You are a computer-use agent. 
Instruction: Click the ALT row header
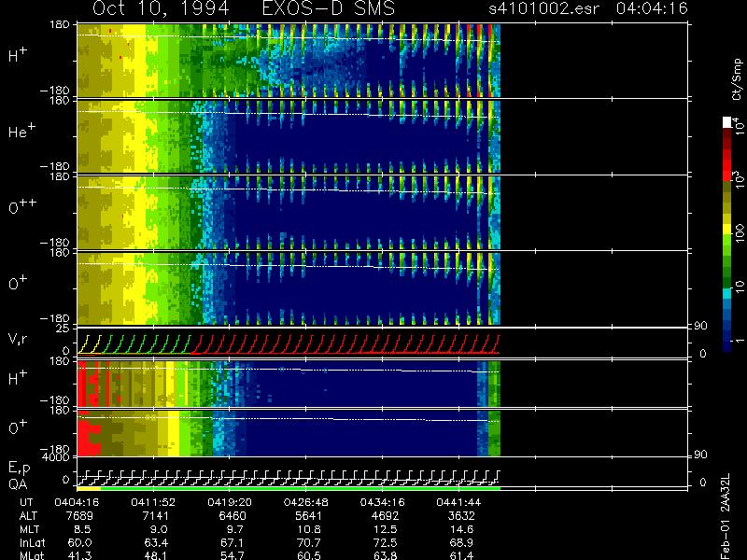tap(28, 516)
